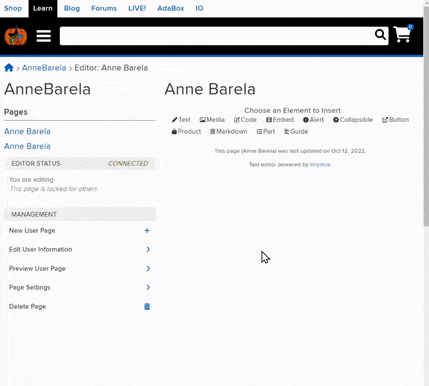Switch to the Shop tab
This screenshot has width=429, height=386.
13,8
